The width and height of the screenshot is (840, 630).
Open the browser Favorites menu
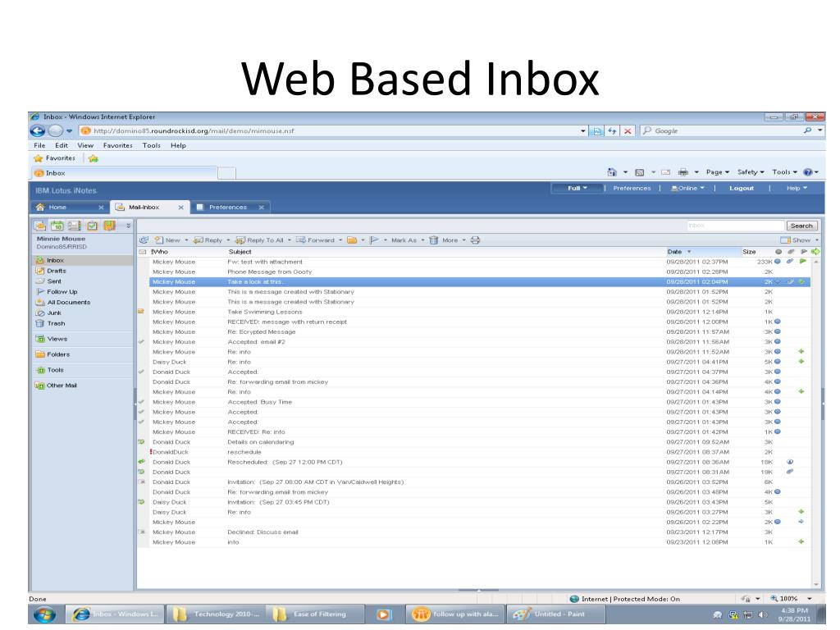pyautogui.click(x=118, y=145)
